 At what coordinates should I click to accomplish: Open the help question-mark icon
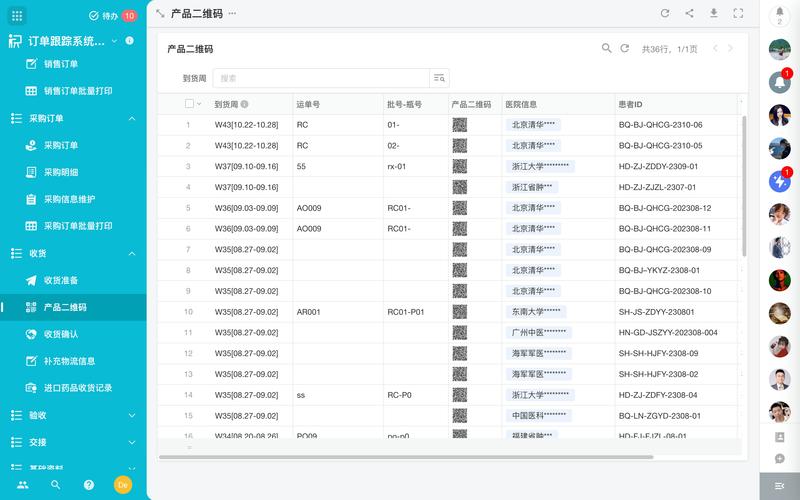point(89,485)
